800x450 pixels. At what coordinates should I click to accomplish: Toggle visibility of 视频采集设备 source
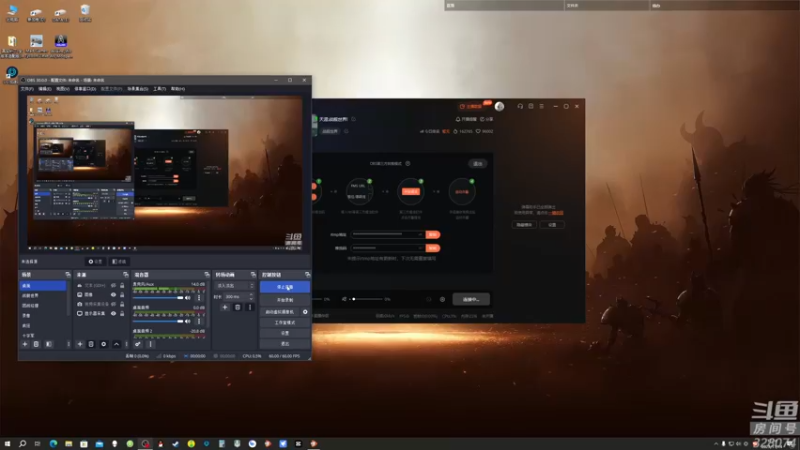(x=113, y=304)
